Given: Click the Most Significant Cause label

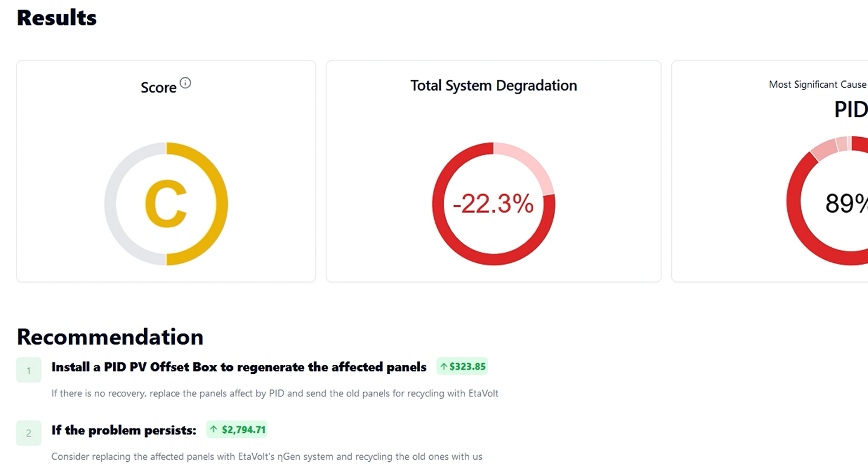Looking at the screenshot, I should pos(817,84).
